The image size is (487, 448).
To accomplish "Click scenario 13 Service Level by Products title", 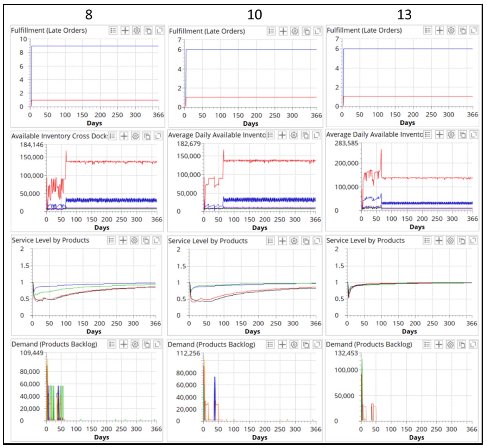I will [x=365, y=241].
